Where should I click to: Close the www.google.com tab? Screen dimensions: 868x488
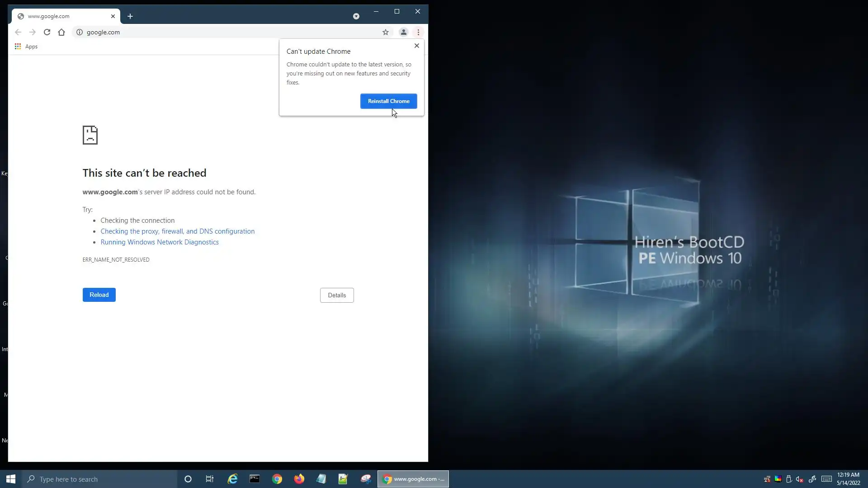113,16
